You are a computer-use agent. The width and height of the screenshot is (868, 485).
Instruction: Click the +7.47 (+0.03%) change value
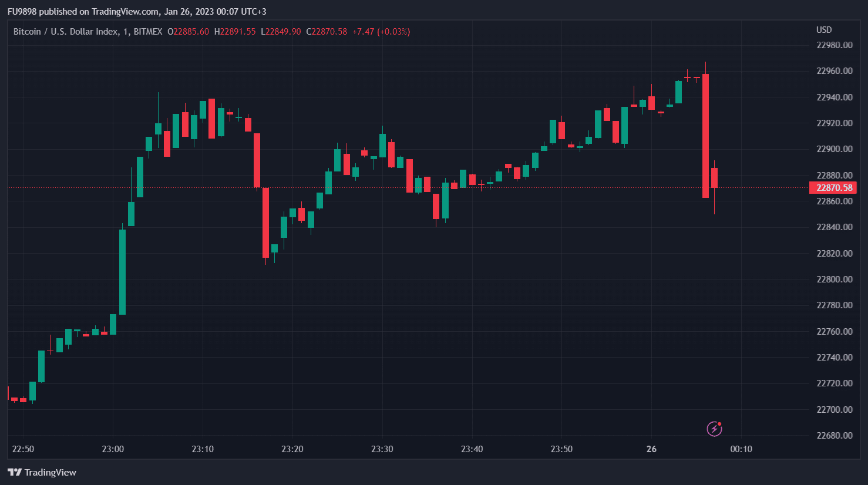[381, 32]
